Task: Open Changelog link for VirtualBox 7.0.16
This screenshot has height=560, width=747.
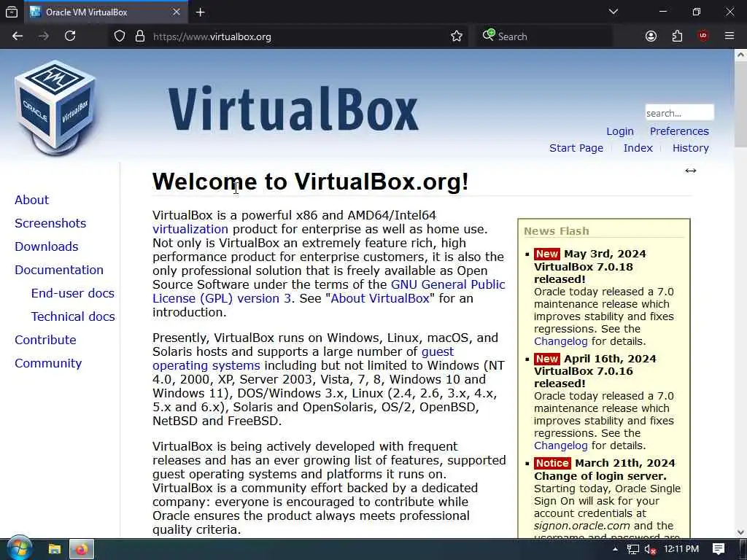Action: click(x=561, y=446)
